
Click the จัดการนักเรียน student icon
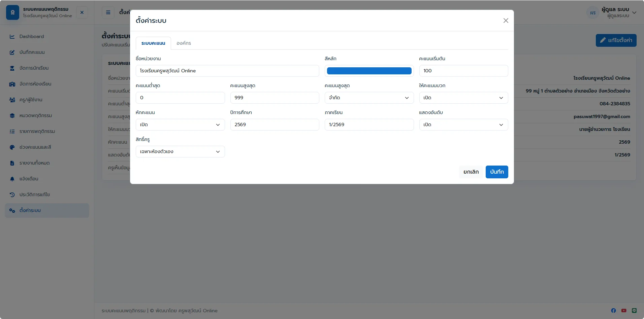point(12,68)
